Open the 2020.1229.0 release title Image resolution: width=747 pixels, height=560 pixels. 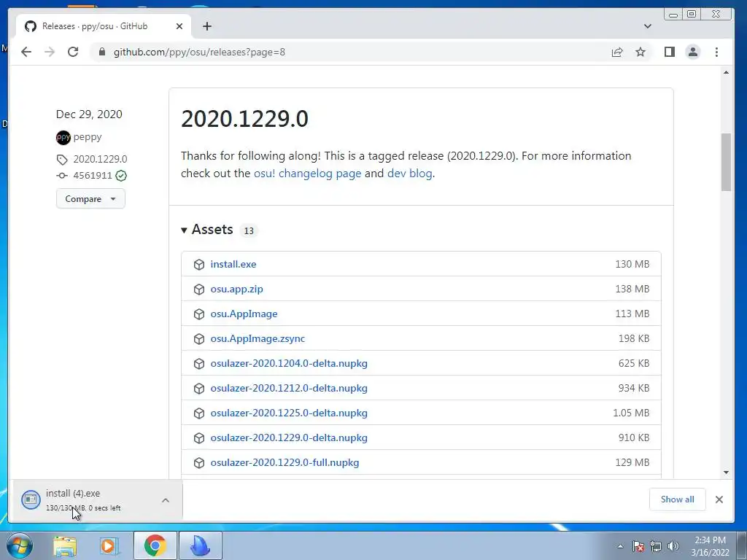pos(244,119)
